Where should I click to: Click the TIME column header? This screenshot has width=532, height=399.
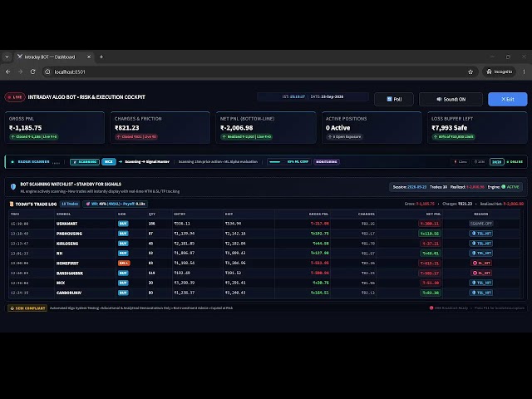[15, 214]
